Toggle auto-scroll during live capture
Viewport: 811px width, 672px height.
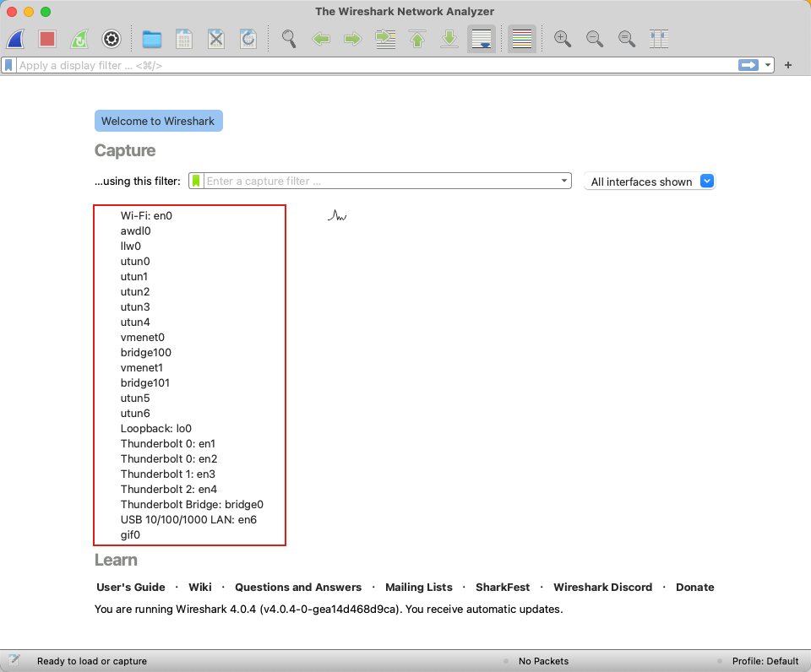pos(482,39)
